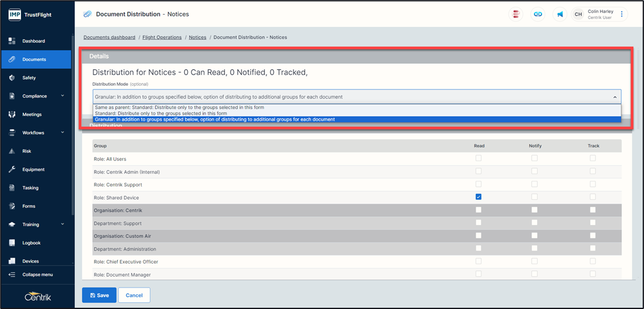Open the Safety shield icon
Screen dimensions: 644x309
point(12,78)
